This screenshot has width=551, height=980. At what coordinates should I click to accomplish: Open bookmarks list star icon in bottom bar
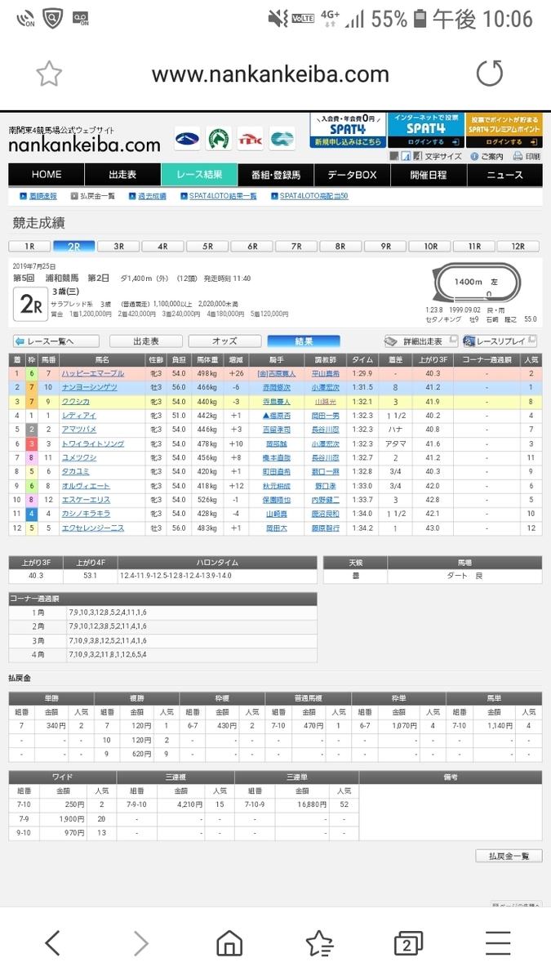coord(319,944)
